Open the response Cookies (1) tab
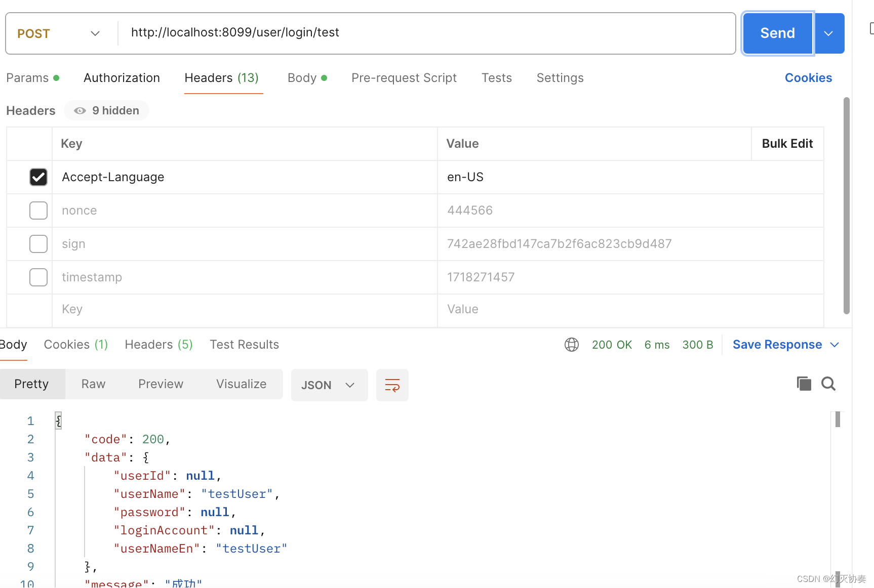Viewport: 874px width, 588px height. pos(76,345)
